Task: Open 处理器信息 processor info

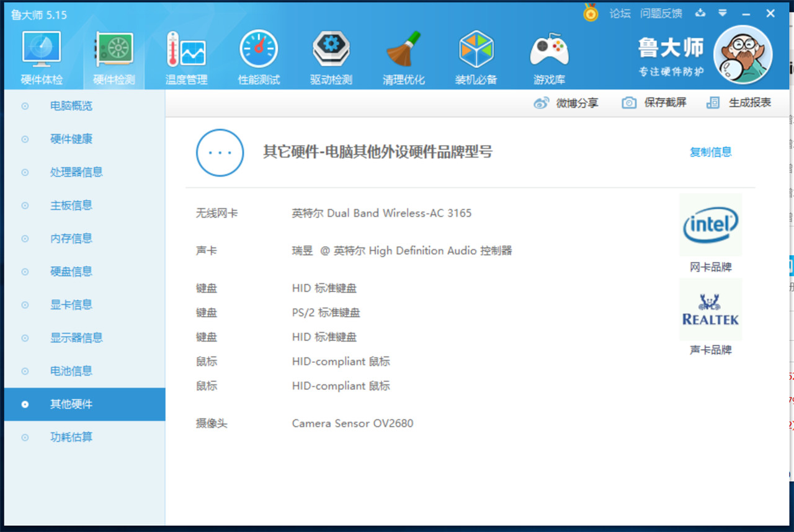Action: [84, 172]
